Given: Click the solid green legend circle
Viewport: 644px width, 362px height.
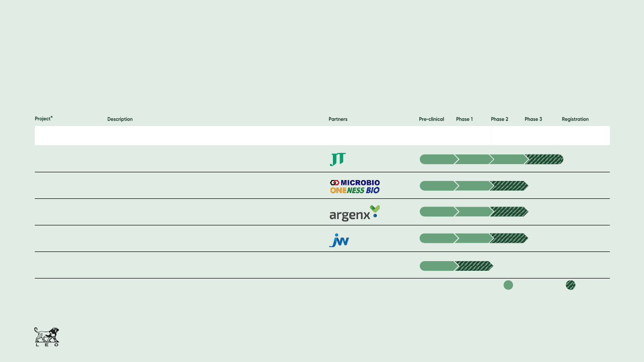Looking at the screenshot, I should point(508,285).
